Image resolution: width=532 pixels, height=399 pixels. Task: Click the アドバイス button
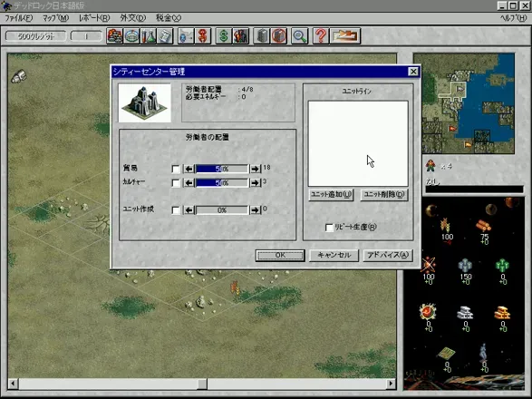pyautogui.click(x=388, y=256)
